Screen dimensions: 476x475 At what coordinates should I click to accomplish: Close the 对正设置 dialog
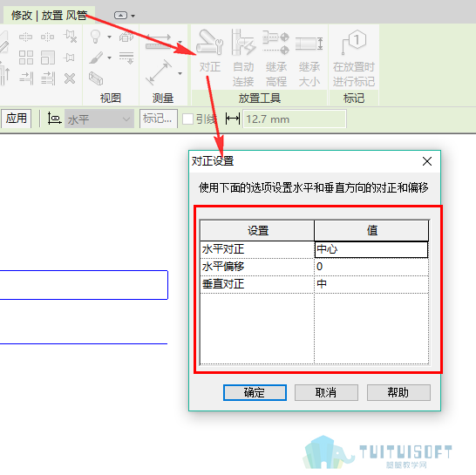(x=427, y=161)
